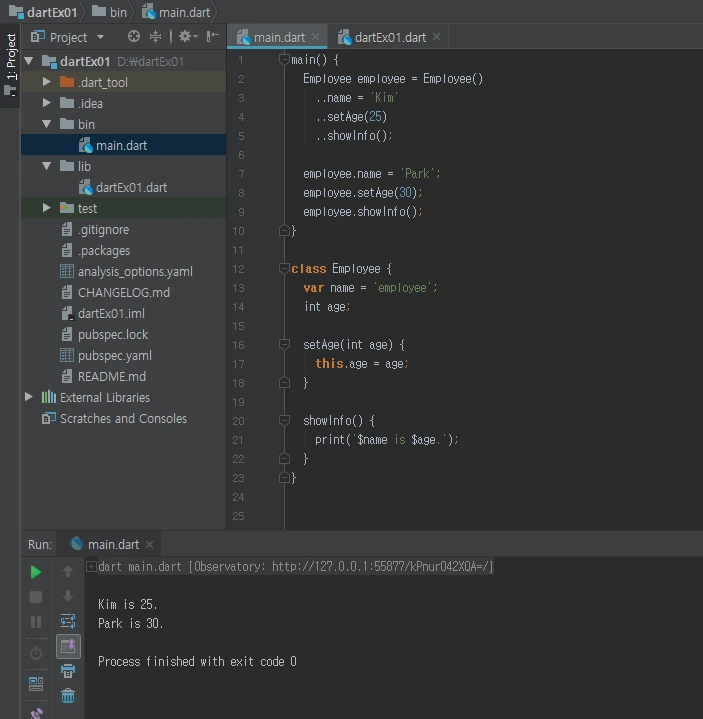Open the Observatory URL link in console
Screen dimensions: 703x719
coord(381,567)
